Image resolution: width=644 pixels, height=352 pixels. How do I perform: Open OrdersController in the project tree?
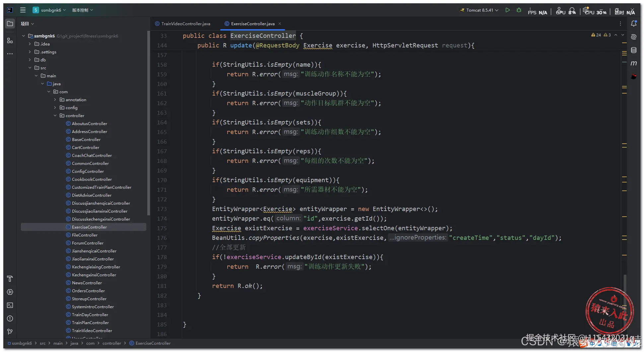[x=88, y=291]
